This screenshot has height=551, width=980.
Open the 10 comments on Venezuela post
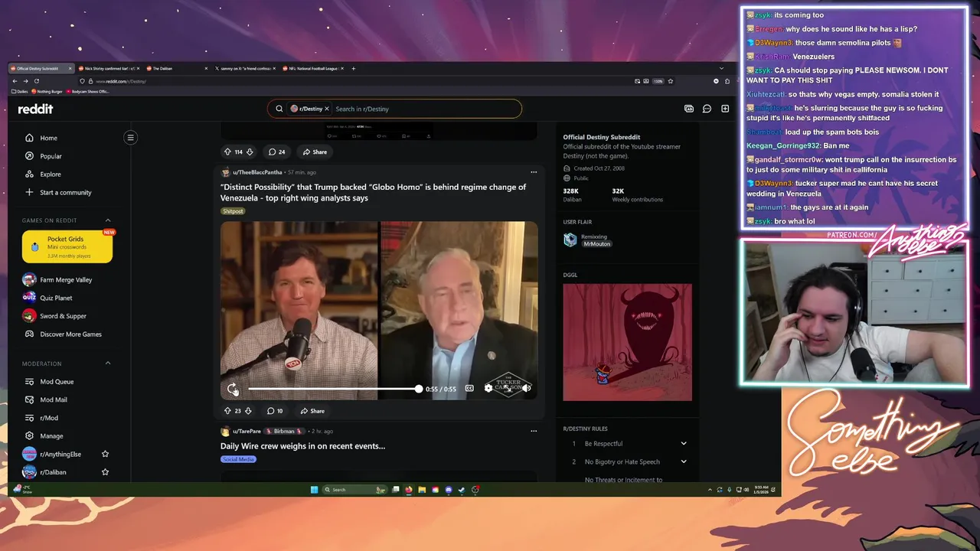(275, 411)
